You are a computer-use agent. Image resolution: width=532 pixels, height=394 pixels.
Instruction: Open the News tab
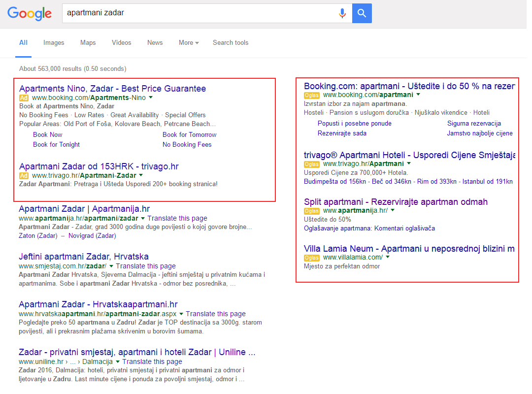155,43
